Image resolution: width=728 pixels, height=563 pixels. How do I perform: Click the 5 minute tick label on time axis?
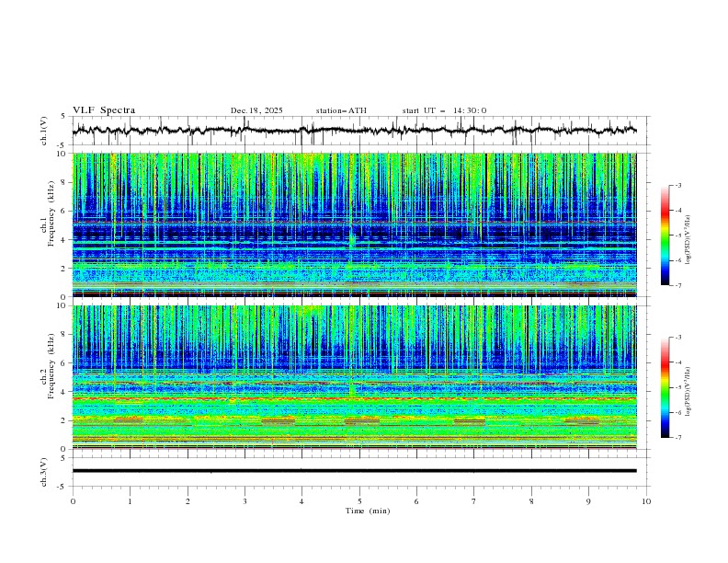coord(359,501)
